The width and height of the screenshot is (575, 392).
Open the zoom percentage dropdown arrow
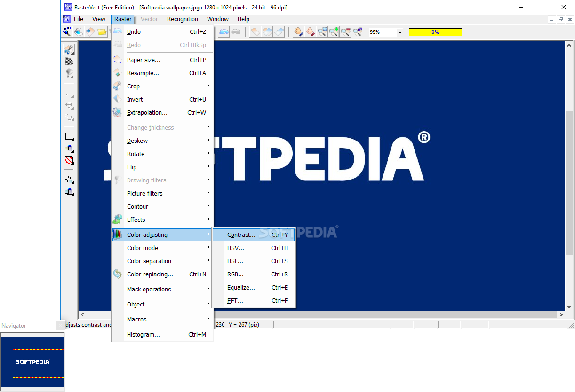(x=400, y=32)
